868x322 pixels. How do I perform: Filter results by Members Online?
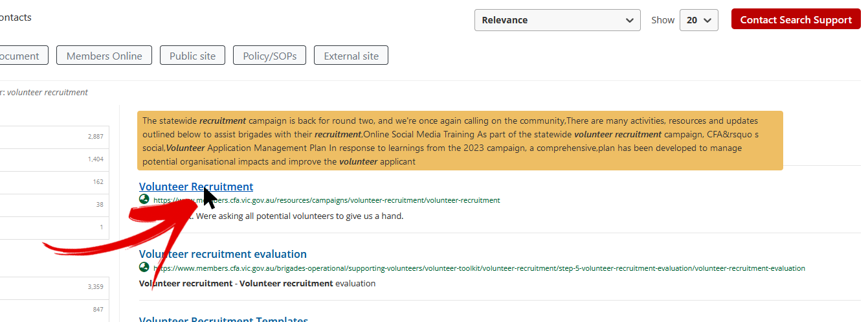click(x=104, y=56)
